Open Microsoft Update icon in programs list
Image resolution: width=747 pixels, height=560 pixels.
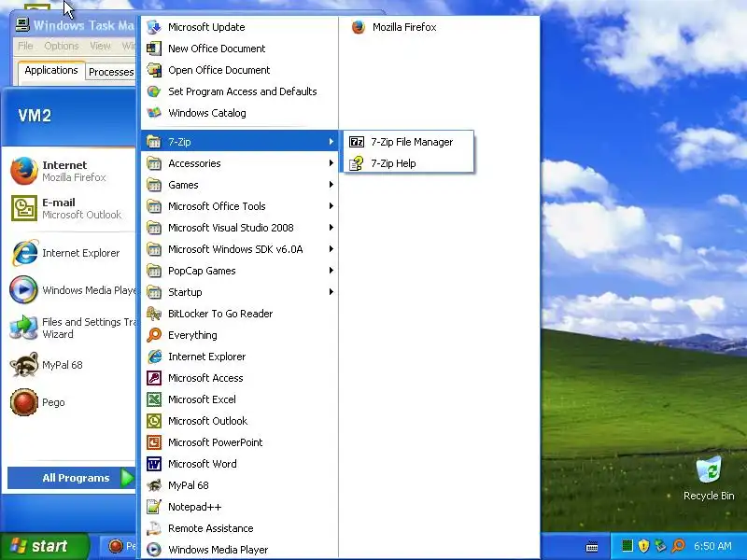tap(154, 27)
